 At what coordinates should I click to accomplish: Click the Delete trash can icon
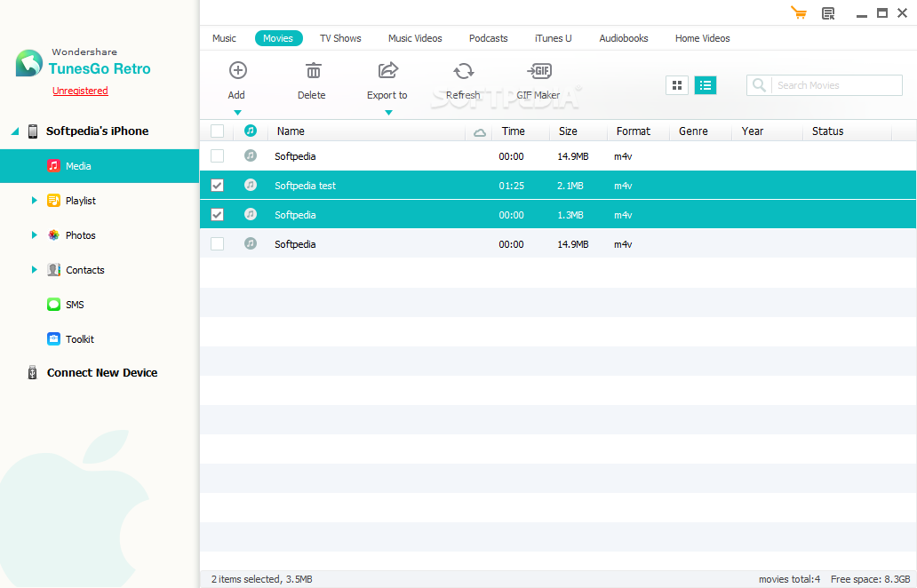coord(314,71)
